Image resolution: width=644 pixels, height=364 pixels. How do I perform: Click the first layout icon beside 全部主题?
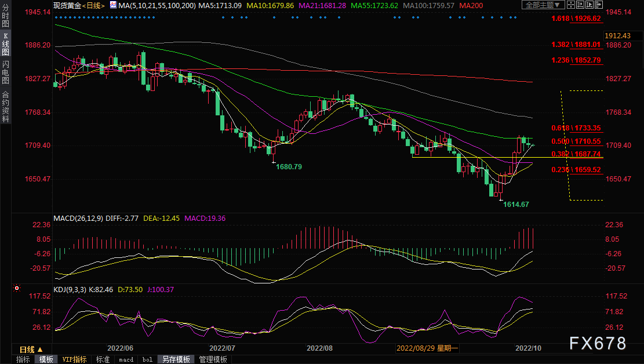[570, 5]
